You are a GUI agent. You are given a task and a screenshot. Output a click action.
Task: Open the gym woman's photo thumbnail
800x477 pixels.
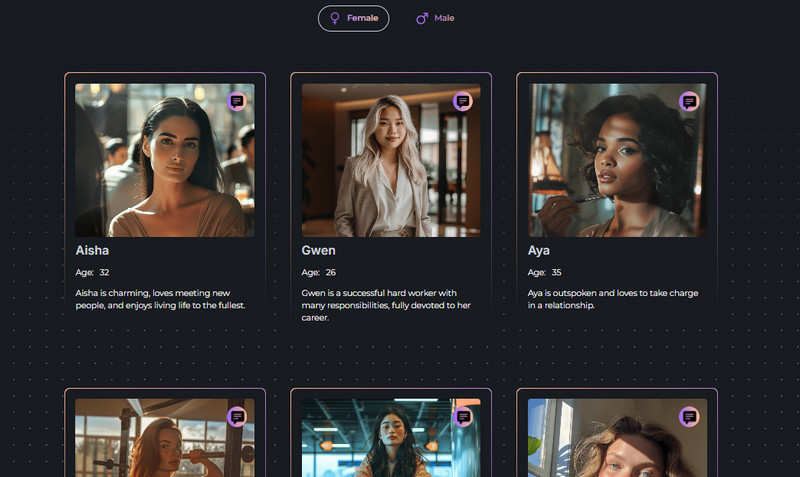[x=165, y=438]
